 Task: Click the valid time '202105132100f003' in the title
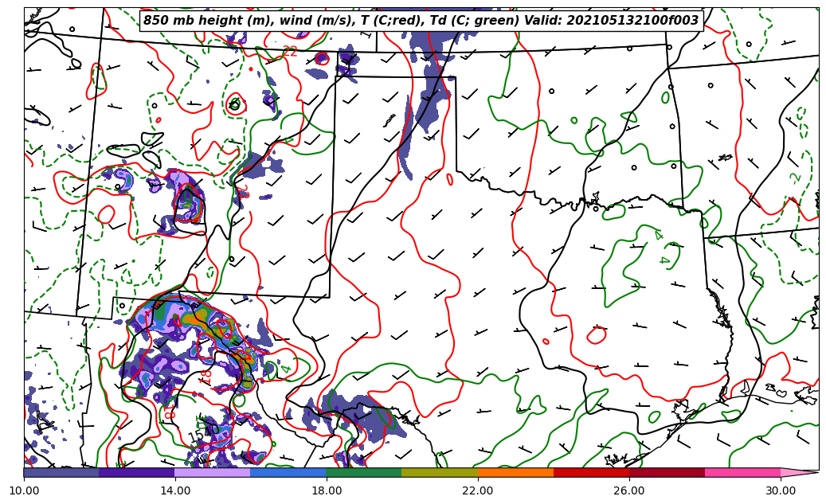634,21
